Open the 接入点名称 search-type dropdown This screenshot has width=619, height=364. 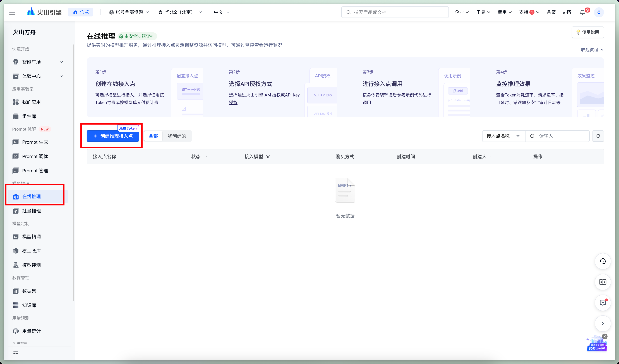tap(503, 136)
